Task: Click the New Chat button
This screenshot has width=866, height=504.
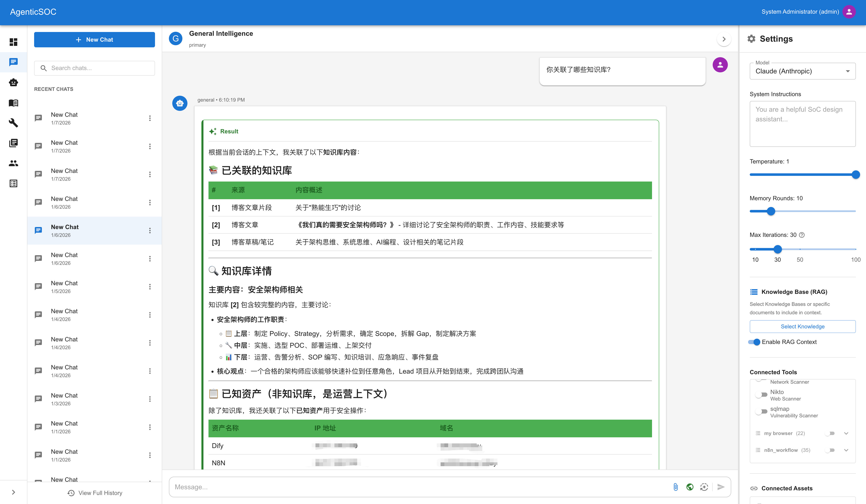Action: 95,40
